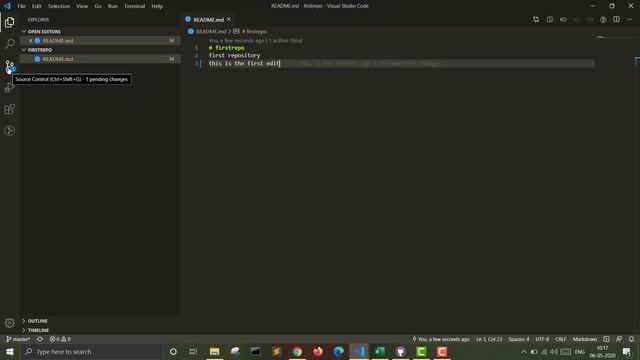
Task: Open the Help menu
Action: point(157,6)
